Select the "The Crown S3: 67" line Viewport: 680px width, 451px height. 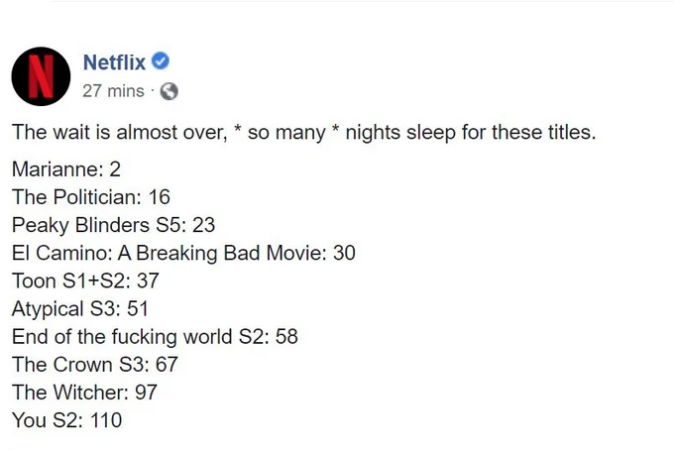(94, 365)
